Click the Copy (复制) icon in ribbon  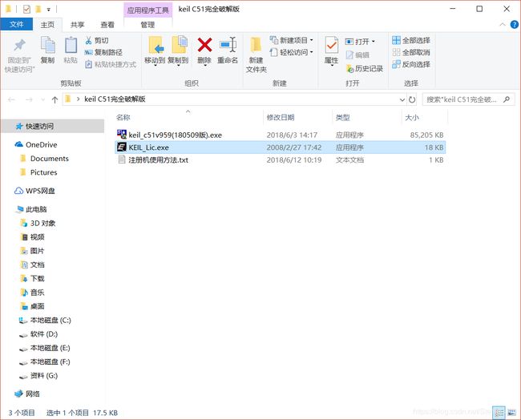[47, 45]
